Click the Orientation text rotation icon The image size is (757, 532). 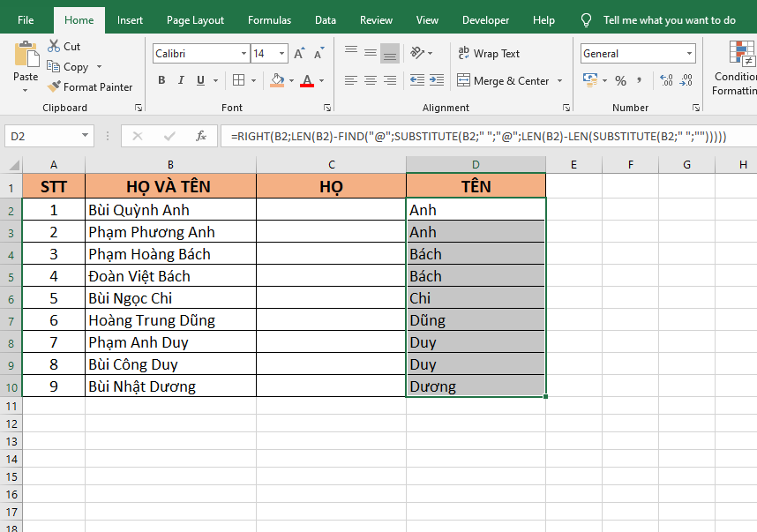[x=416, y=53]
